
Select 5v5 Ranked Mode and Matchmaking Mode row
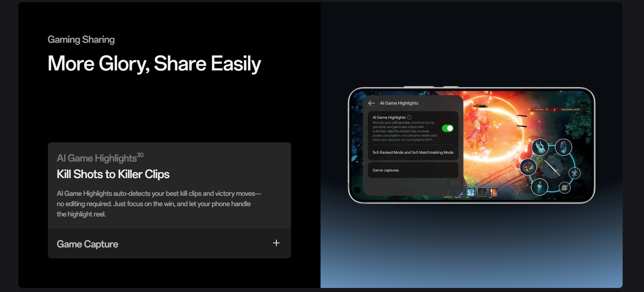tap(413, 152)
